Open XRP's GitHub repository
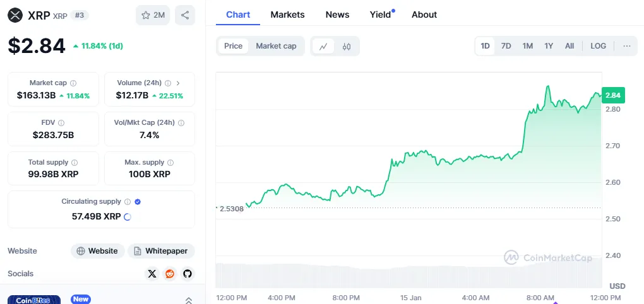 pyautogui.click(x=187, y=274)
